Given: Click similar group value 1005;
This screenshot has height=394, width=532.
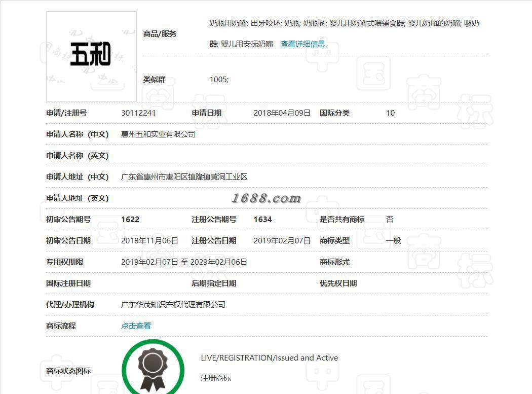Looking at the screenshot, I should (219, 80).
